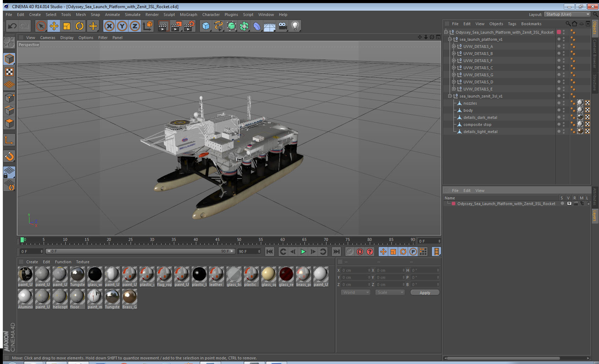
Task: Select the Live Selection tool
Action: coord(41,26)
